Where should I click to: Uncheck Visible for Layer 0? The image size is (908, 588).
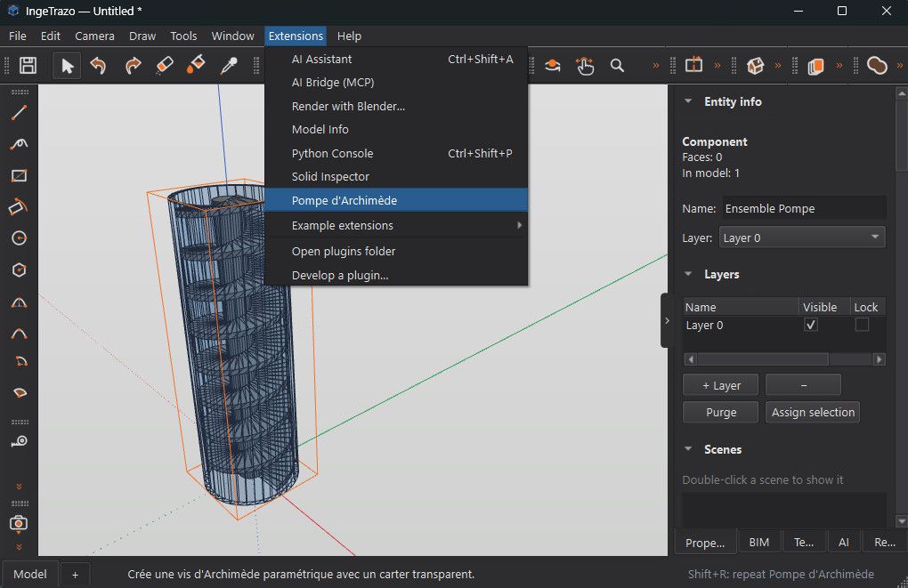click(811, 325)
